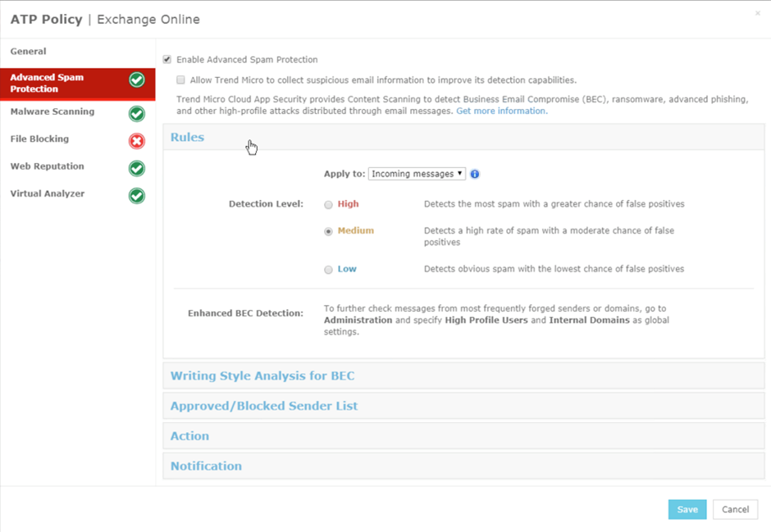Open the Notification section
The width and height of the screenshot is (771, 532).
point(206,466)
